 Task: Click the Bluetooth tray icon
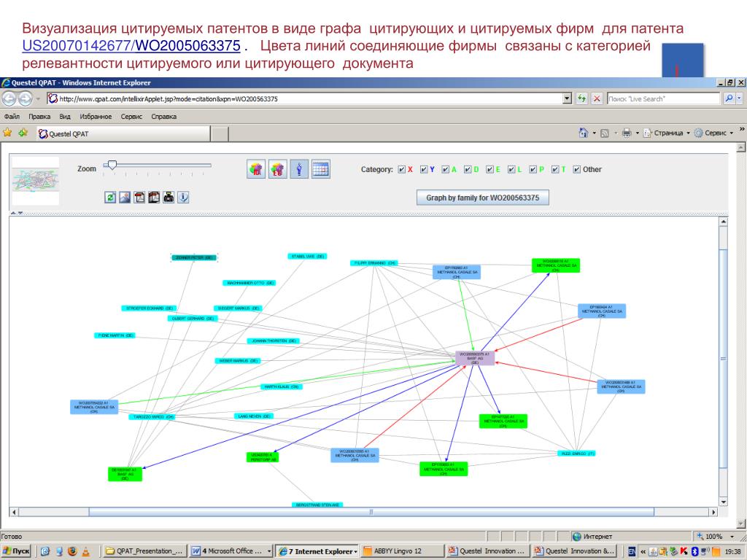[694, 551]
